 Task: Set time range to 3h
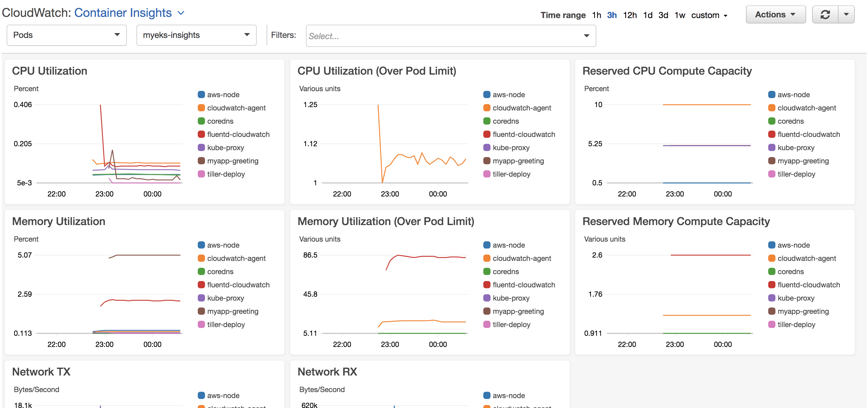coord(612,15)
